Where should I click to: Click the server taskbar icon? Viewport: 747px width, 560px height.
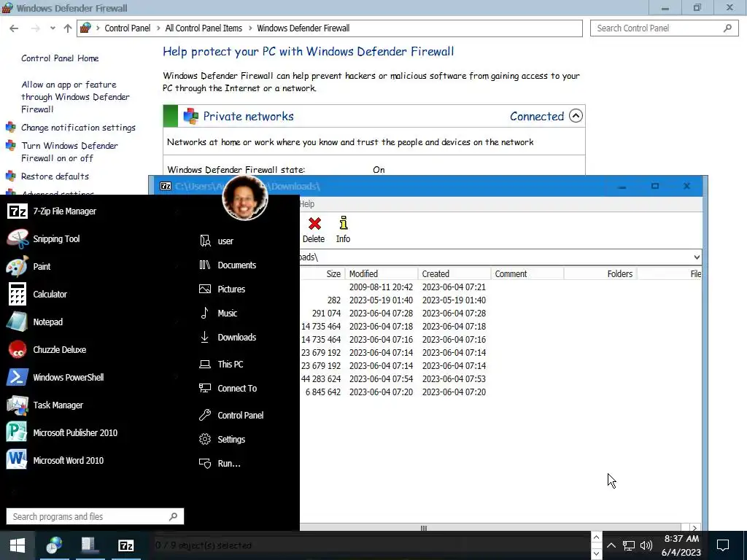tap(90, 545)
